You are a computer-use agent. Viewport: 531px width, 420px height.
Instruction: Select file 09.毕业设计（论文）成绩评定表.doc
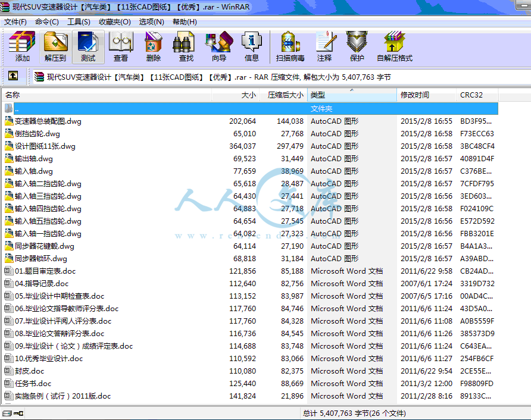tap(73, 346)
